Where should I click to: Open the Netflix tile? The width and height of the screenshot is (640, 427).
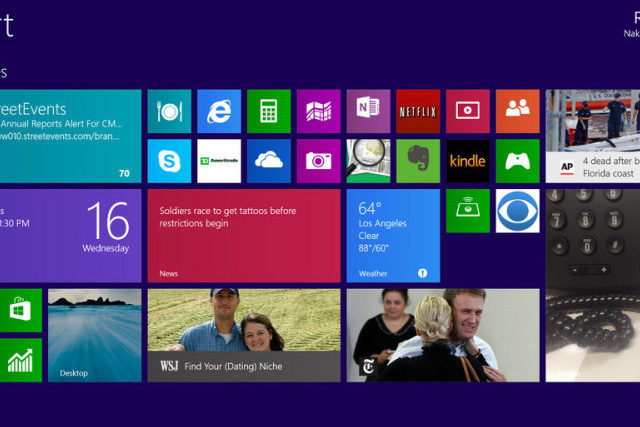(418, 111)
